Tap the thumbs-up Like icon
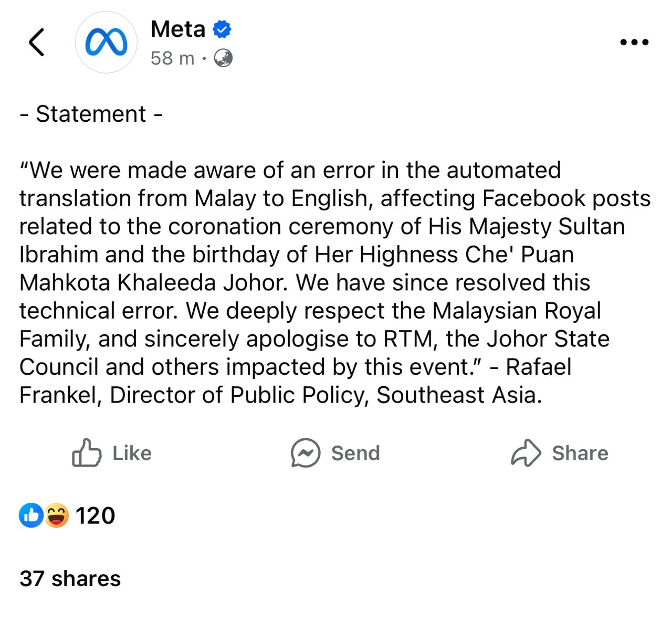This screenshot has height=635, width=672. (87, 453)
